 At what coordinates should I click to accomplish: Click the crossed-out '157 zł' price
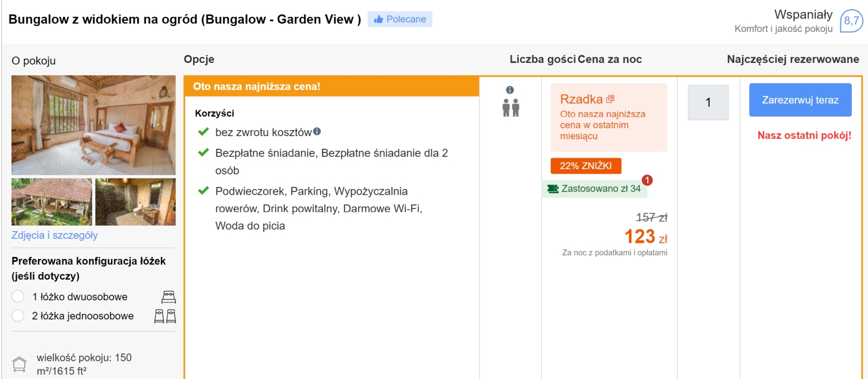(x=652, y=217)
